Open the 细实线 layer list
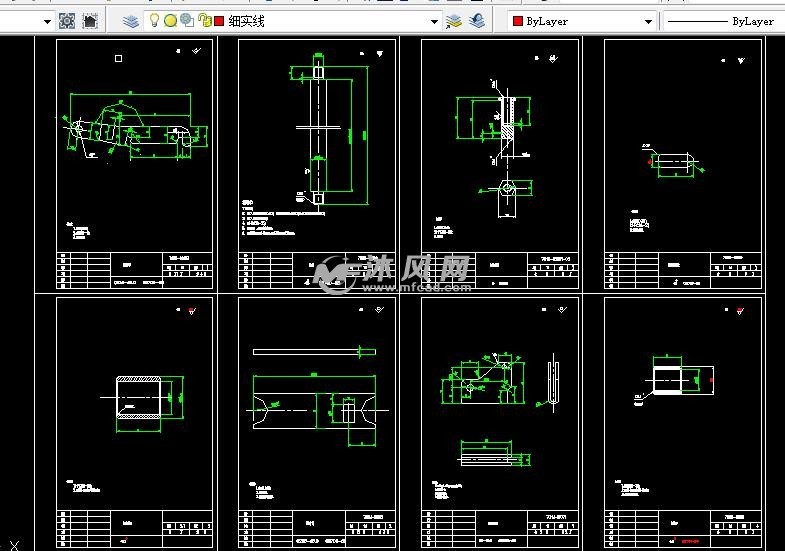Viewport: 785px width, 551px height. click(293, 21)
